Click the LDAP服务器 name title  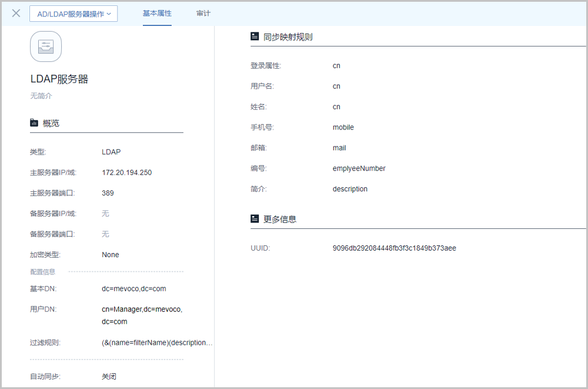click(59, 79)
